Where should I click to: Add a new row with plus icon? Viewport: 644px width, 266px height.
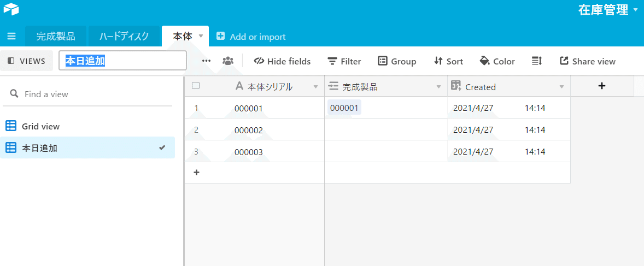[x=197, y=173]
